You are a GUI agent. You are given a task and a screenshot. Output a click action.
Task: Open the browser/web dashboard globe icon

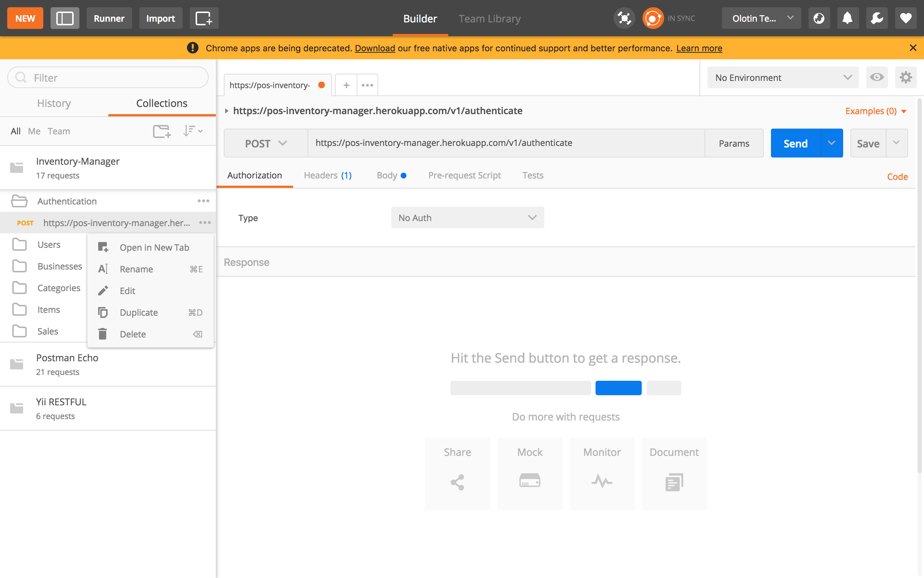[x=819, y=18]
